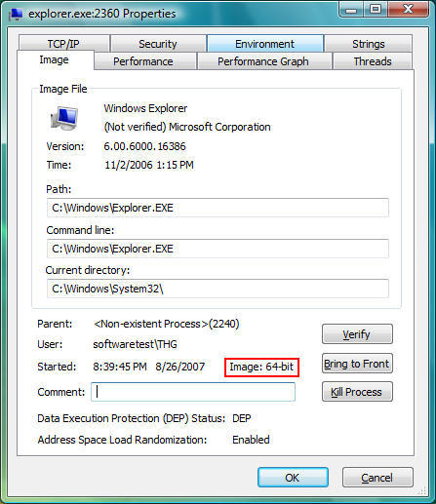Focus the Comment text field

193,392
